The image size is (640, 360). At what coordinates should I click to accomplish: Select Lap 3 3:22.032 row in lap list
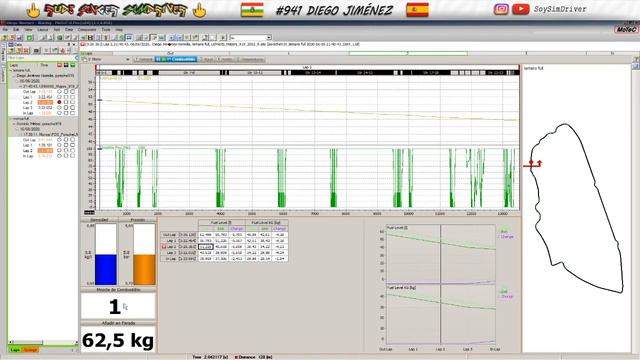[x=42, y=108]
